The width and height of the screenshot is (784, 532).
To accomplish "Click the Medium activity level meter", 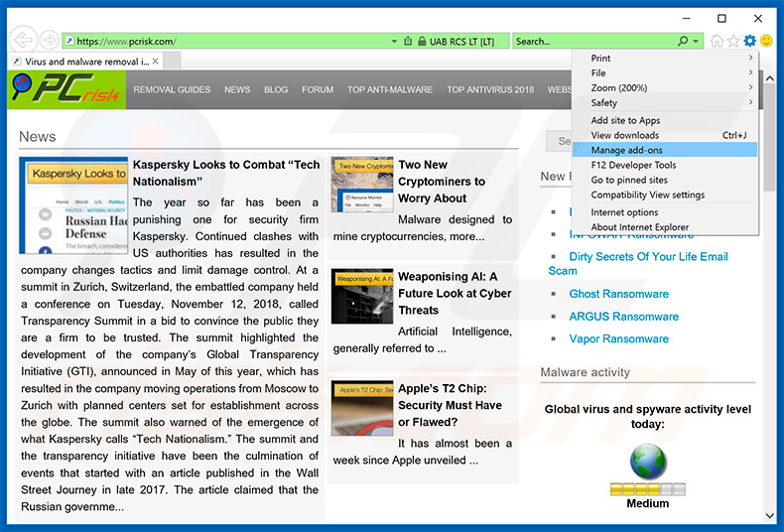I will coord(647,489).
